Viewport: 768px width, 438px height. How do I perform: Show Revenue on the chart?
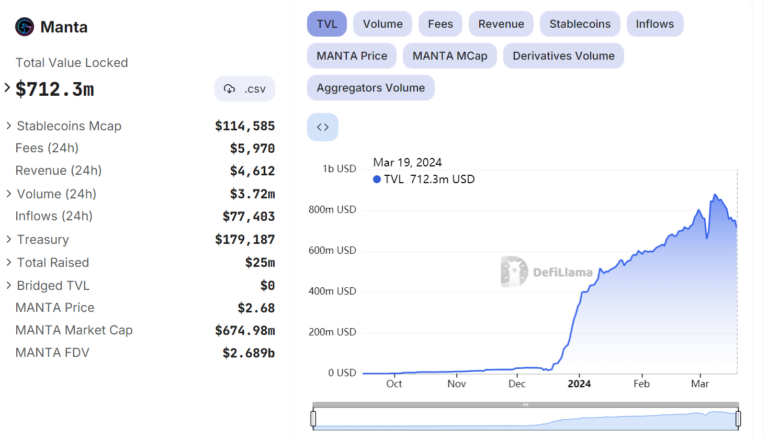point(500,23)
